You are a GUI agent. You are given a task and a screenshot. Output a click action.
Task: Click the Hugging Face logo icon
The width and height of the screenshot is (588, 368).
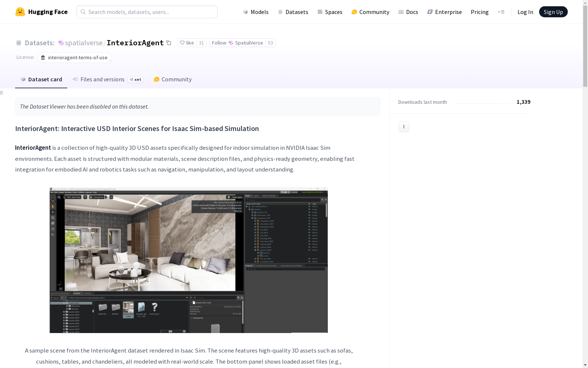pos(20,12)
